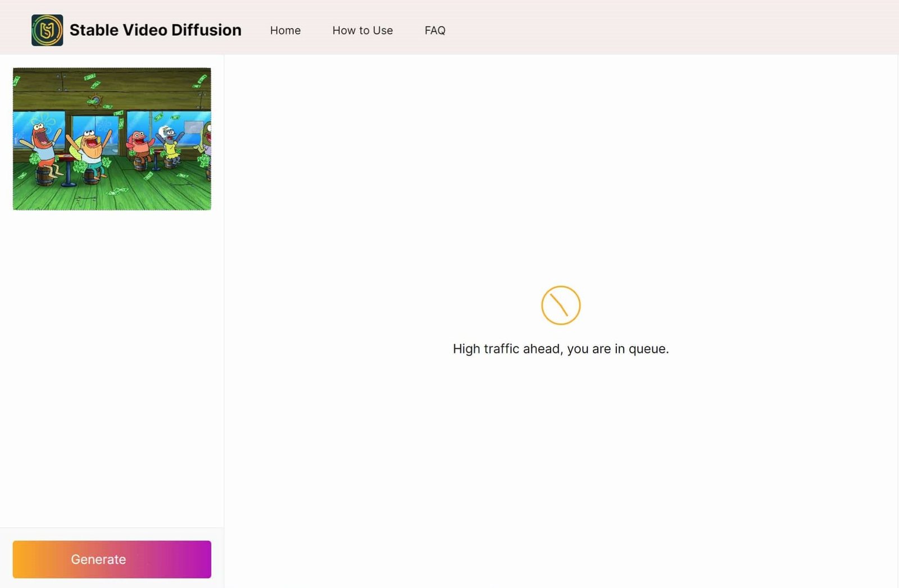The width and height of the screenshot is (899, 588).
Task: Click the Stable Video Diffusion logo icon
Action: pos(47,30)
